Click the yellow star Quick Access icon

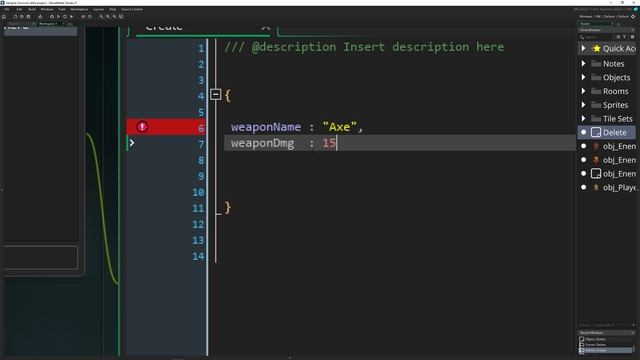tap(597, 49)
